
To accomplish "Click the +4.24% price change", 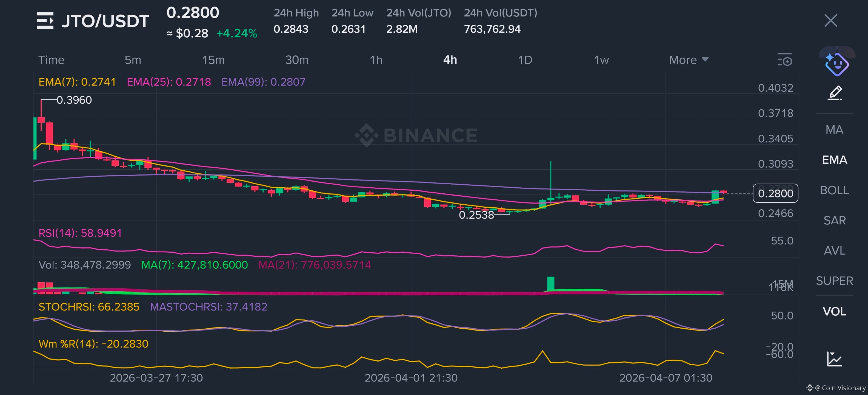I will point(237,33).
